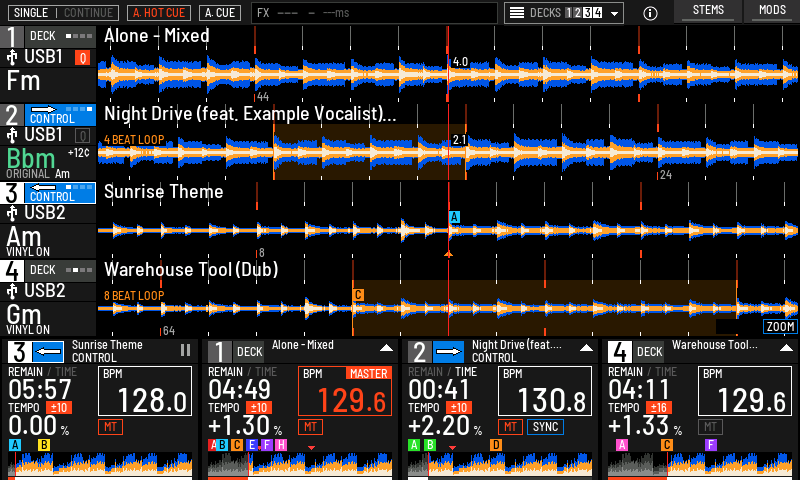Click DECK tab in Alone - Mixed bottom panel
800x480 pixels.
click(249, 352)
